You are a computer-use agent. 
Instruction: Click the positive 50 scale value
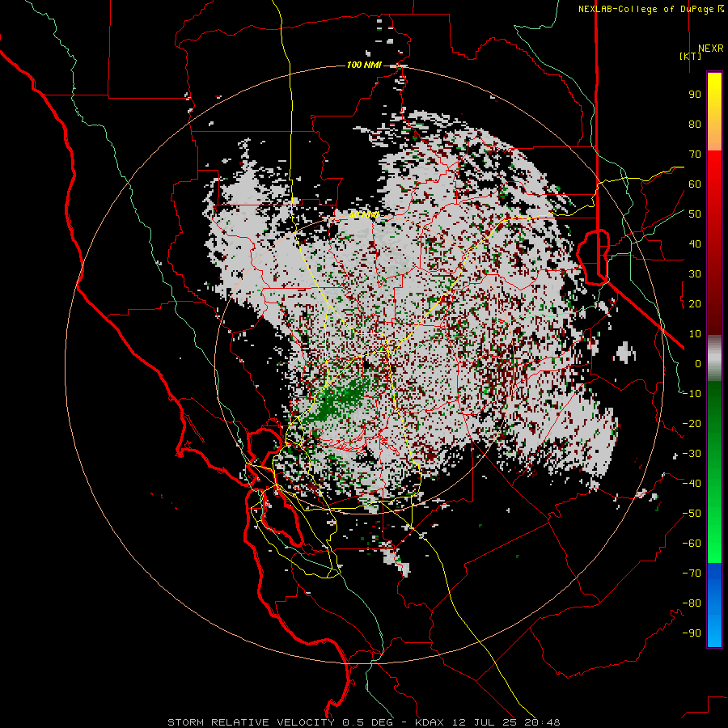click(x=695, y=214)
